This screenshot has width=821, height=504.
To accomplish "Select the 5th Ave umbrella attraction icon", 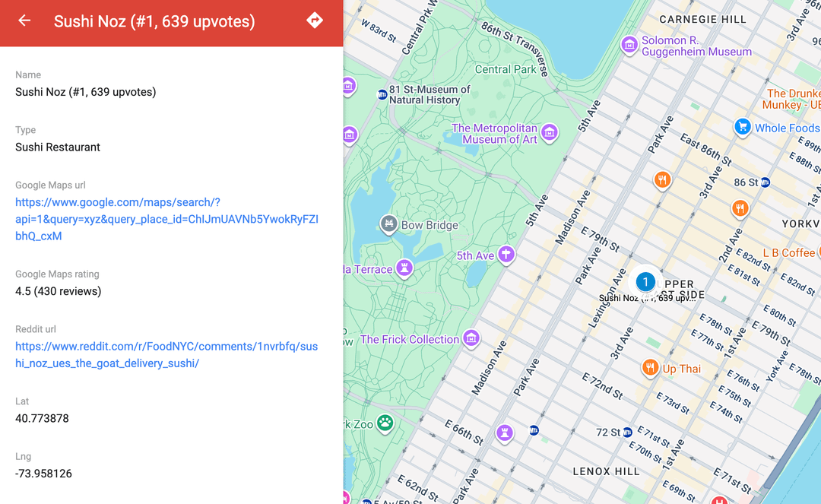I will (506, 255).
